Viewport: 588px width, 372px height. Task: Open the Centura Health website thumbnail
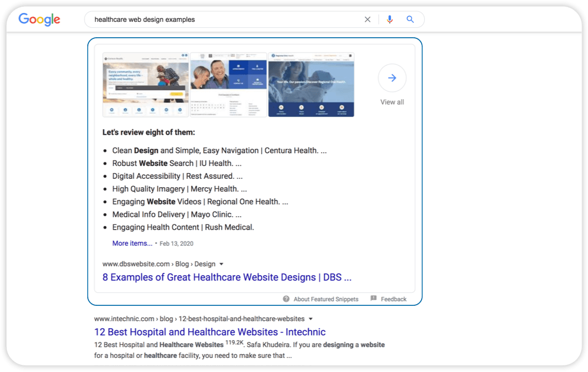point(146,85)
